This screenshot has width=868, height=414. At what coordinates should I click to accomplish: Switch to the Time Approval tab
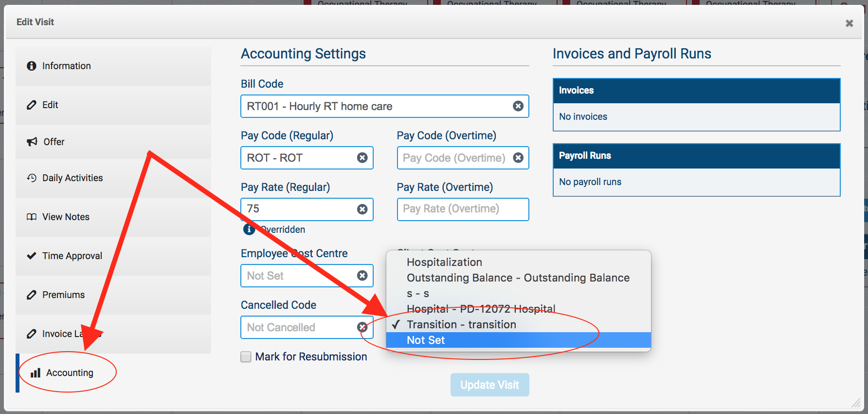coord(72,256)
